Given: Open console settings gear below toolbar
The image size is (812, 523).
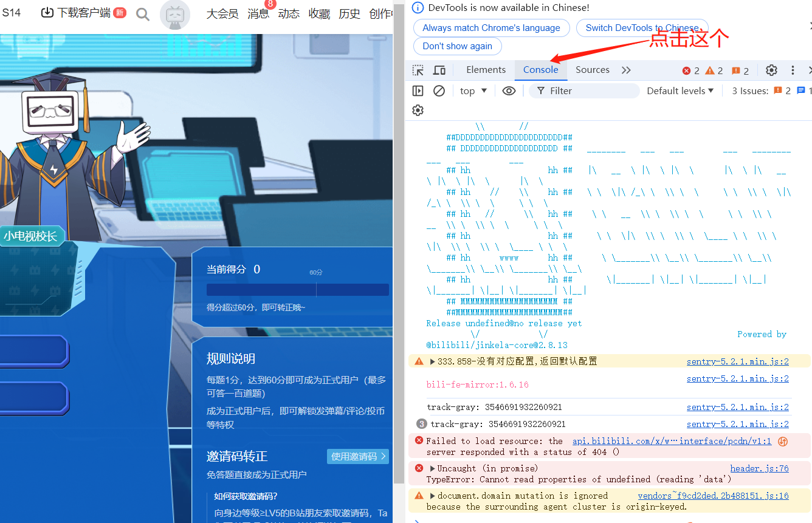Looking at the screenshot, I should (x=418, y=111).
